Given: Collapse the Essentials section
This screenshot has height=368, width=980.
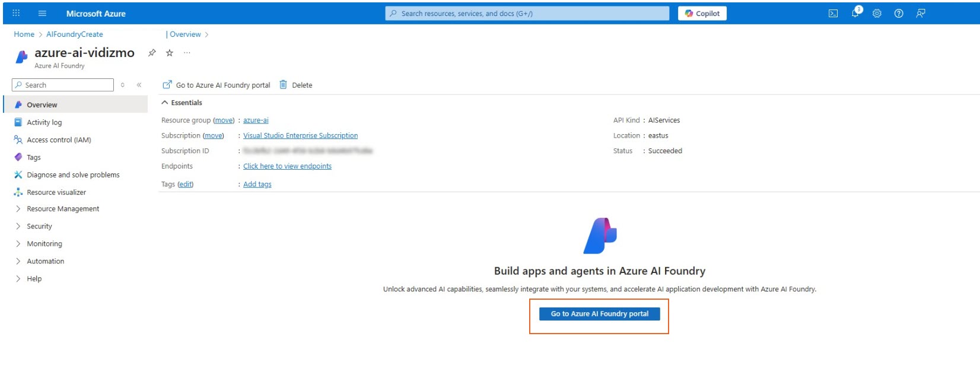Looking at the screenshot, I should [165, 103].
